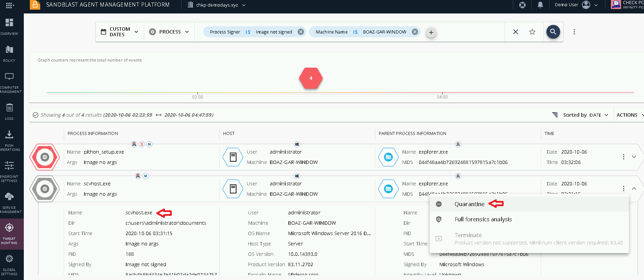The width and height of the screenshot is (644, 280).
Task: Remove the Process Signer filter chip
Action: [x=301, y=32]
